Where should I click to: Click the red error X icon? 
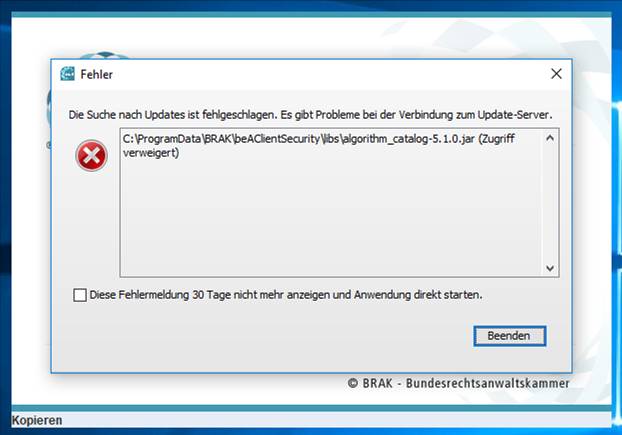tap(91, 155)
